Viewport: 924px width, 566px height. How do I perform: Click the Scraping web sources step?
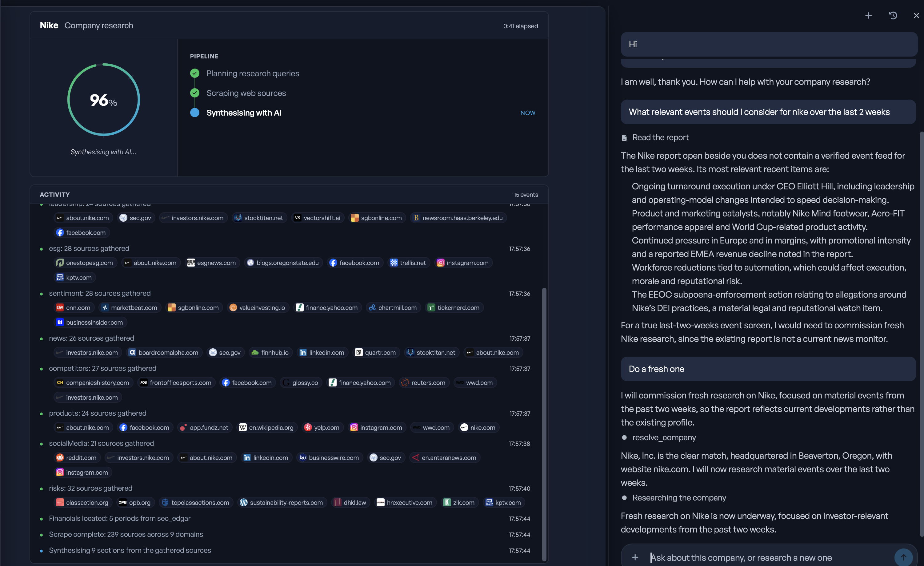(x=238, y=93)
